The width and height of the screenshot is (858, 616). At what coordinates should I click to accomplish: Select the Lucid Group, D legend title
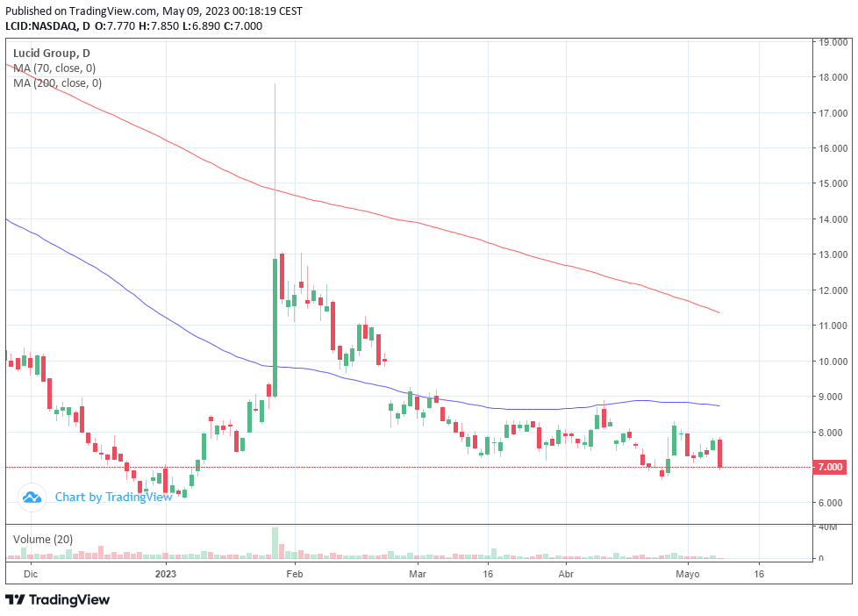(x=52, y=54)
